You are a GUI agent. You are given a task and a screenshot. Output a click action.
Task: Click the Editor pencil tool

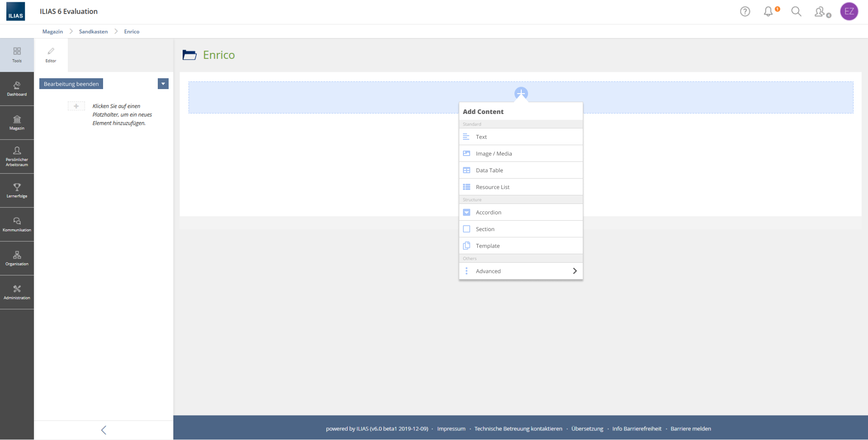[x=51, y=55]
